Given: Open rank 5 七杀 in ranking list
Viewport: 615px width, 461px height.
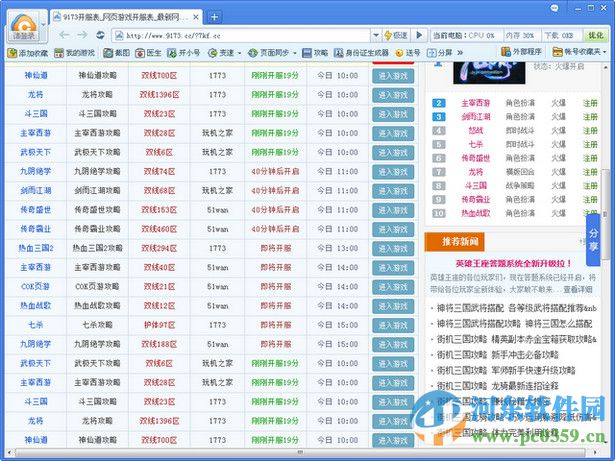Looking at the screenshot, I should pos(475,144).
